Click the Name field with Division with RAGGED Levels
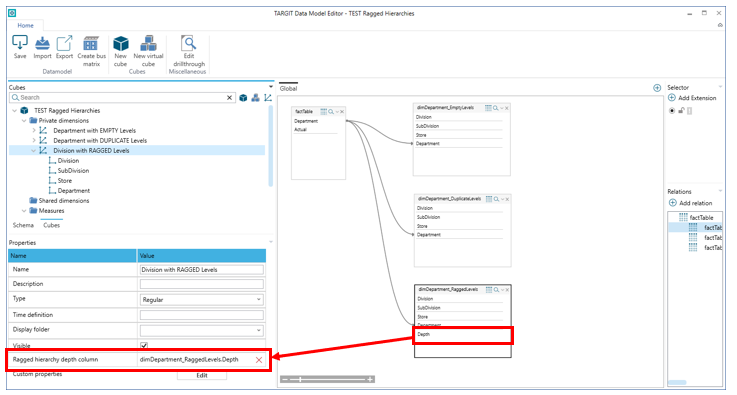 pos(202,269)
